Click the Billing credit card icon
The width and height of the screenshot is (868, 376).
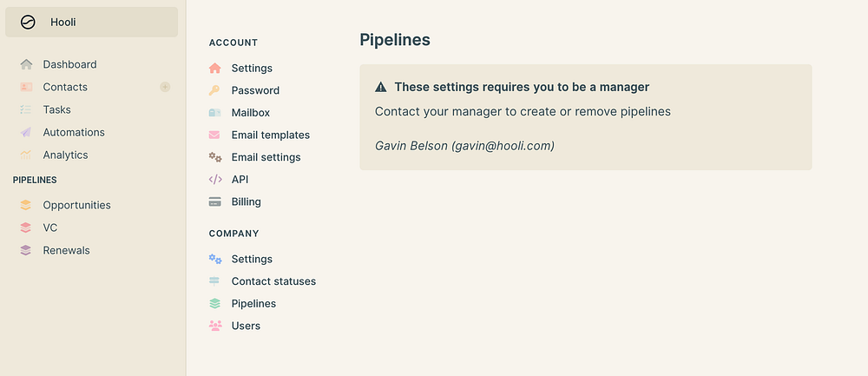tap(215, 201)
